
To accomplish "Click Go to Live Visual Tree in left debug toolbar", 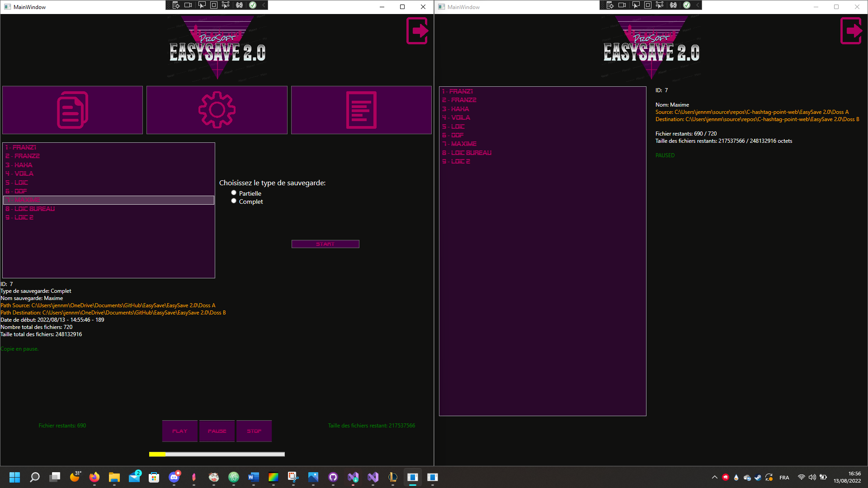I will [176, 5].
